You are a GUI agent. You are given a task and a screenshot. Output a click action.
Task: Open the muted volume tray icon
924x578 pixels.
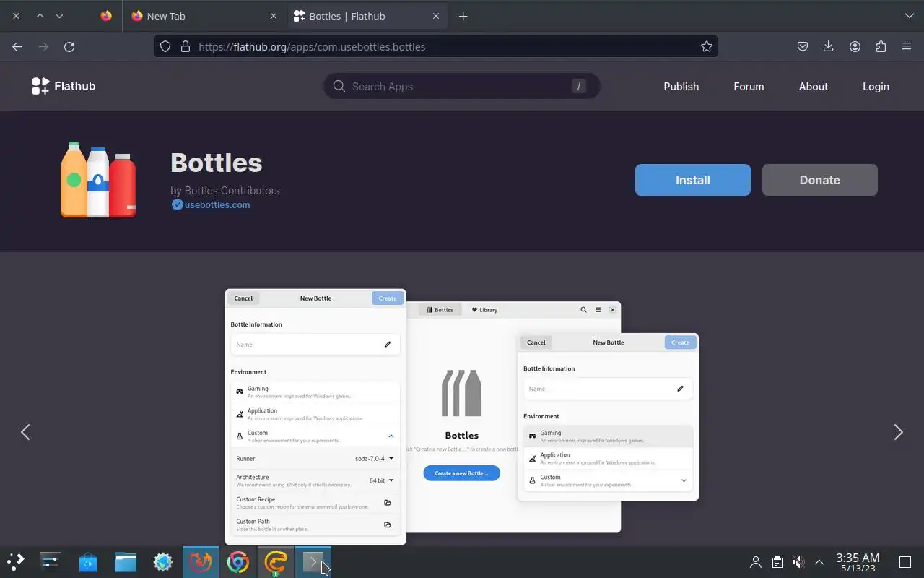pos(798,562)
